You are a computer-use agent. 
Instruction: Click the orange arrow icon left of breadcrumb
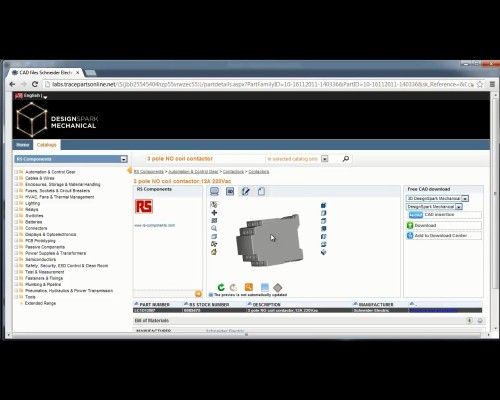[x=129, y=171]
